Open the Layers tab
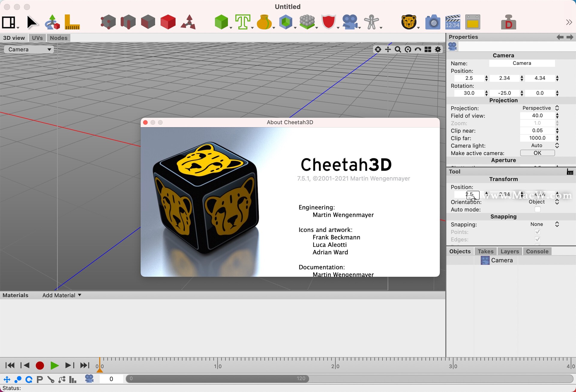This screenshot has width=576, height=392. pos(510,251)
